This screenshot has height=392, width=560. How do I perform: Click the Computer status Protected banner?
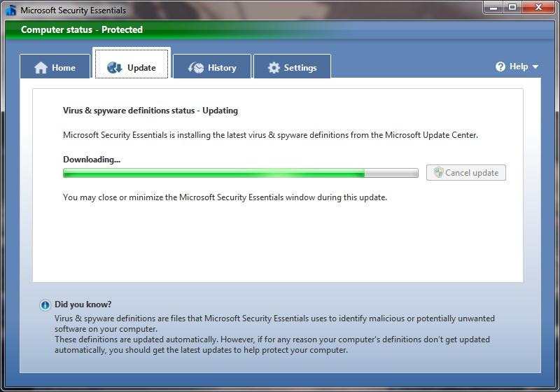(82, 30)
